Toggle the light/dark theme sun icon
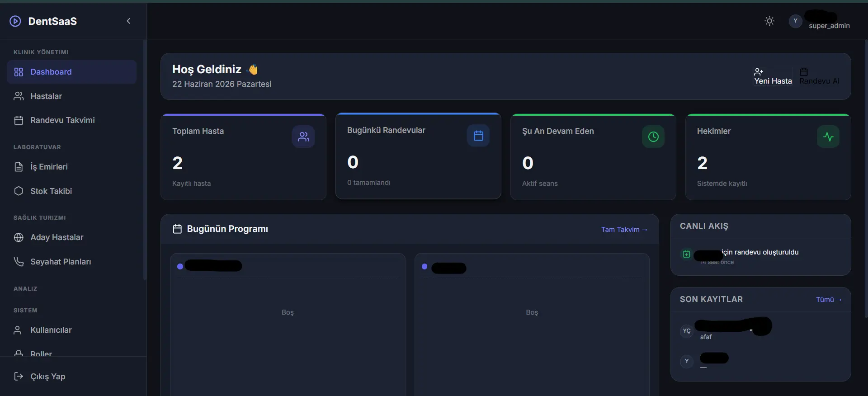Image resolution: width=868 pixels, height=396 pixels. point(769,21)
